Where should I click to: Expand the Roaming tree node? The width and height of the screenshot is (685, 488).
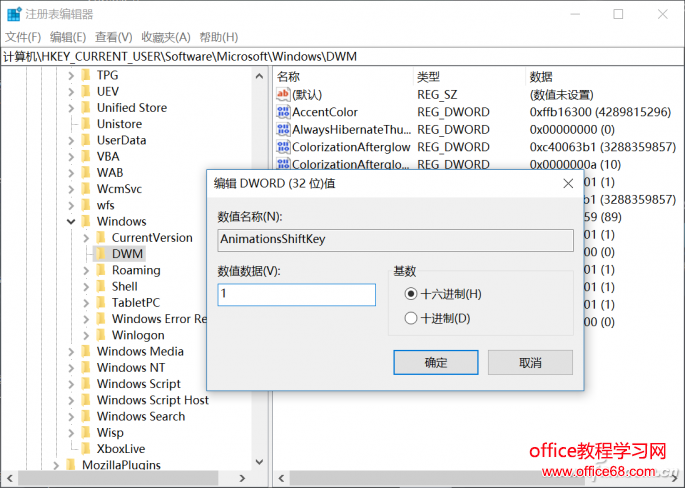86,270
